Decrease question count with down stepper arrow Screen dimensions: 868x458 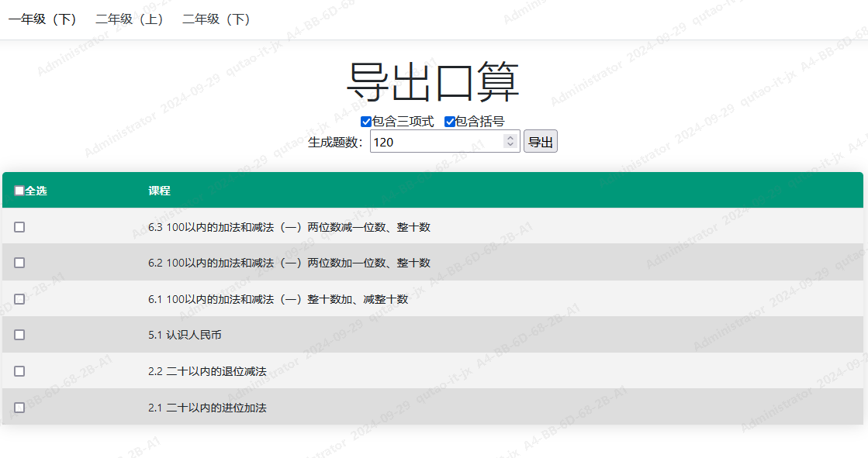(510, 145)
